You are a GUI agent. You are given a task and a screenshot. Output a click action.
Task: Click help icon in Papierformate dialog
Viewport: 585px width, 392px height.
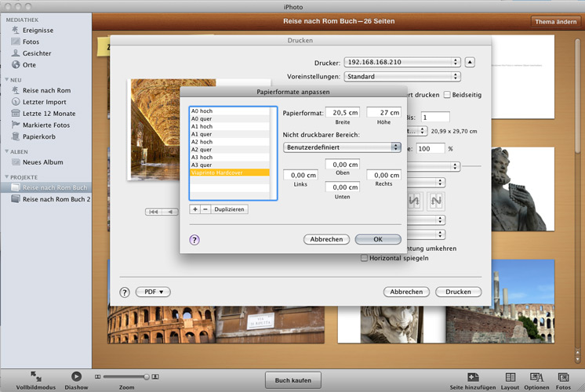click(x=194, y=240)
